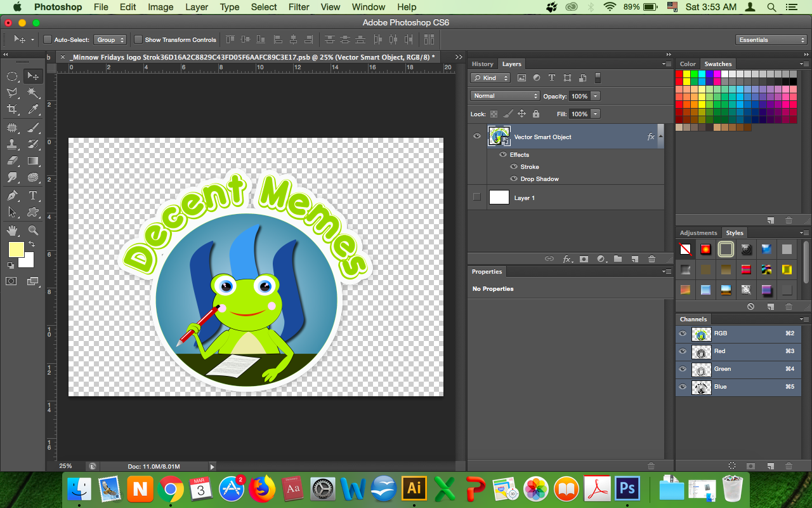Open the Properties panel flyout menu
Image resolution: width=812 pixels, height=508 pixels.
pyautogui.click(x=667, y=272)
